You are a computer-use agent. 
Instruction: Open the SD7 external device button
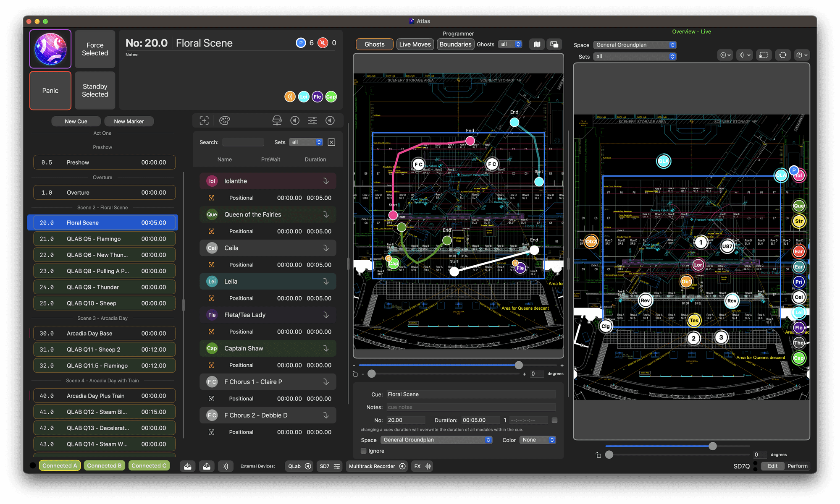tap(330, 466)
